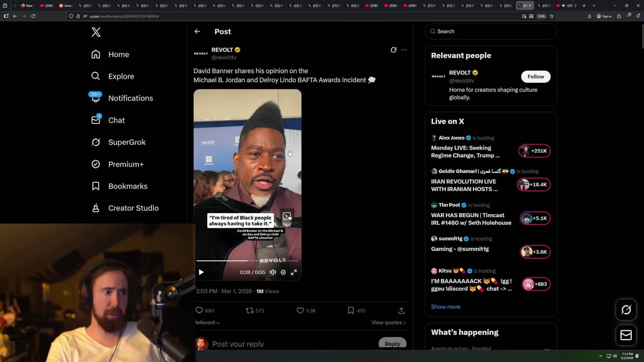Screen dimensions: 644x362
Task: Click the +883 listeners badge
Action: point(536,284)
